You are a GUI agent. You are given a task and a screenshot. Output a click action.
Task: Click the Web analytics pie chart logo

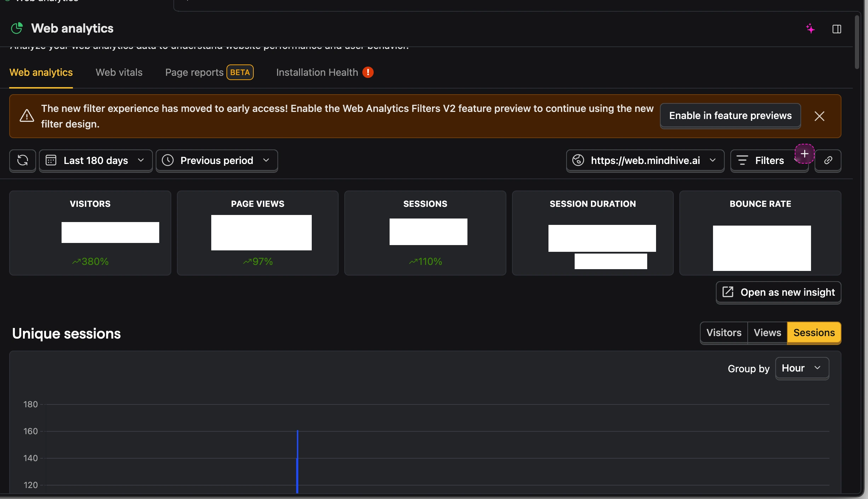point(17,28)
